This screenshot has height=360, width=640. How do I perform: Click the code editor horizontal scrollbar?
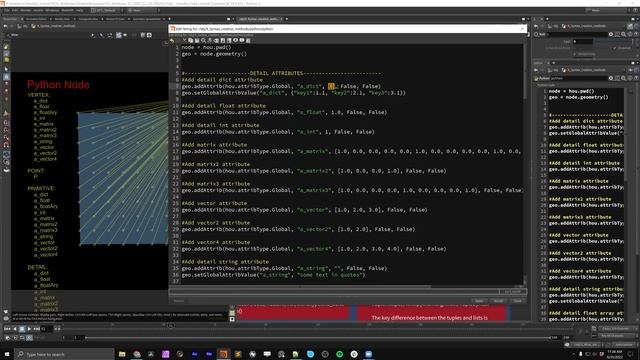(300, 287)
